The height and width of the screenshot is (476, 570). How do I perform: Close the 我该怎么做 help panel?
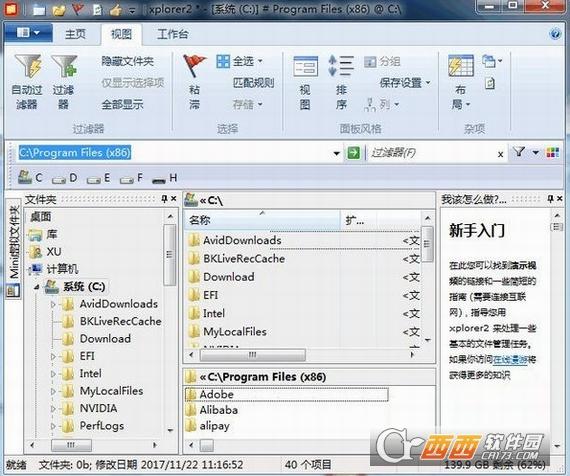tap(560, 199)
